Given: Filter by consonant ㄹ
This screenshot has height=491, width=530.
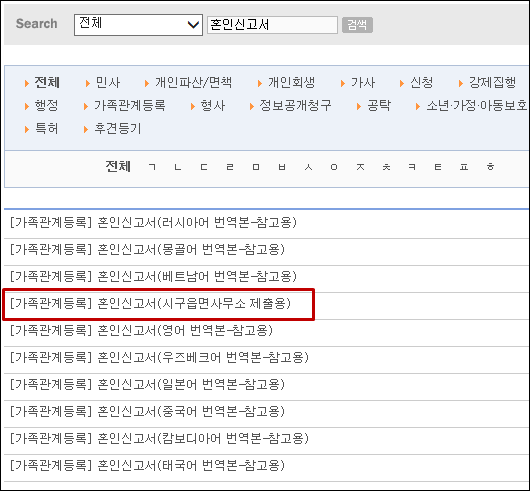Looking at the screenshot, I should tap(230, 167).
